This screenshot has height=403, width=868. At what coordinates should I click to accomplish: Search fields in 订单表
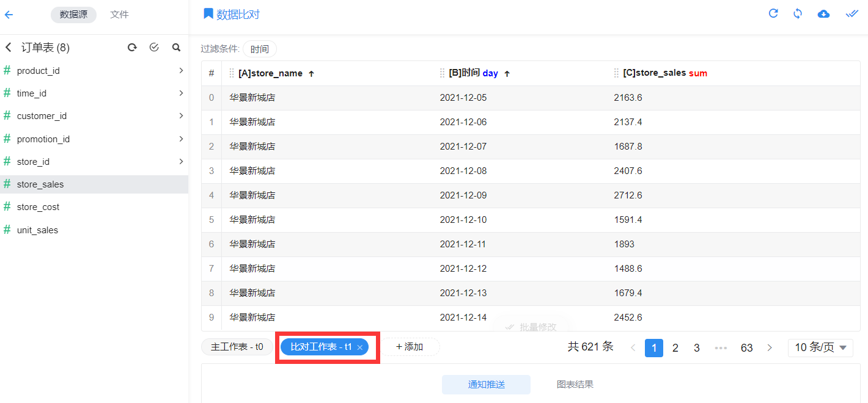[x=176, y=47]
